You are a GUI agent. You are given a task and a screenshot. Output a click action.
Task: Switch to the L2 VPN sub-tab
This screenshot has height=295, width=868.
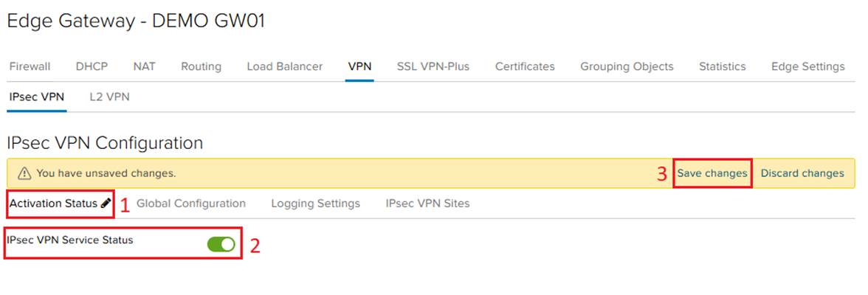[109, 97]
